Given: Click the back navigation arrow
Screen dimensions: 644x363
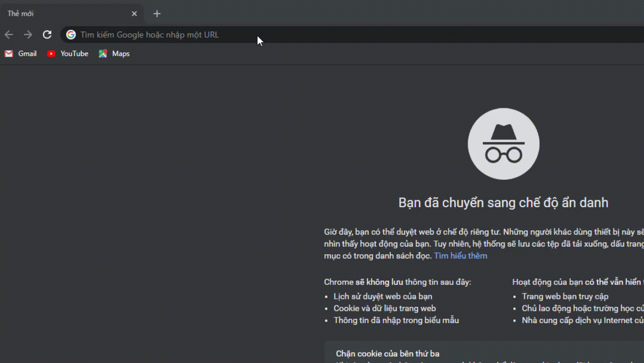Looking at the screenshot, I should pyautogui.click(x=9, y=35).
